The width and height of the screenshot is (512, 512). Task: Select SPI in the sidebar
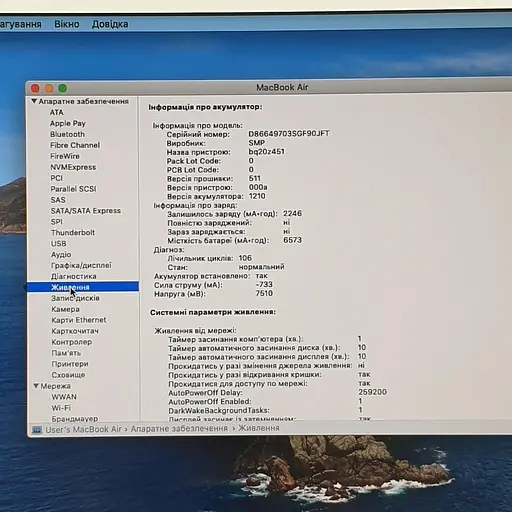(57, 222)
